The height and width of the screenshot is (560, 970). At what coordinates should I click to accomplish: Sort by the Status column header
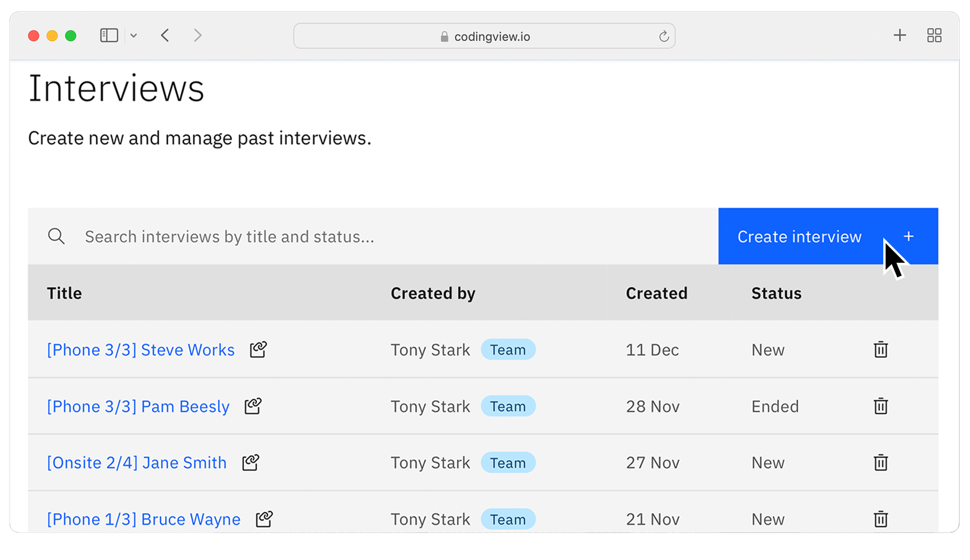click(x=776, y=293)
